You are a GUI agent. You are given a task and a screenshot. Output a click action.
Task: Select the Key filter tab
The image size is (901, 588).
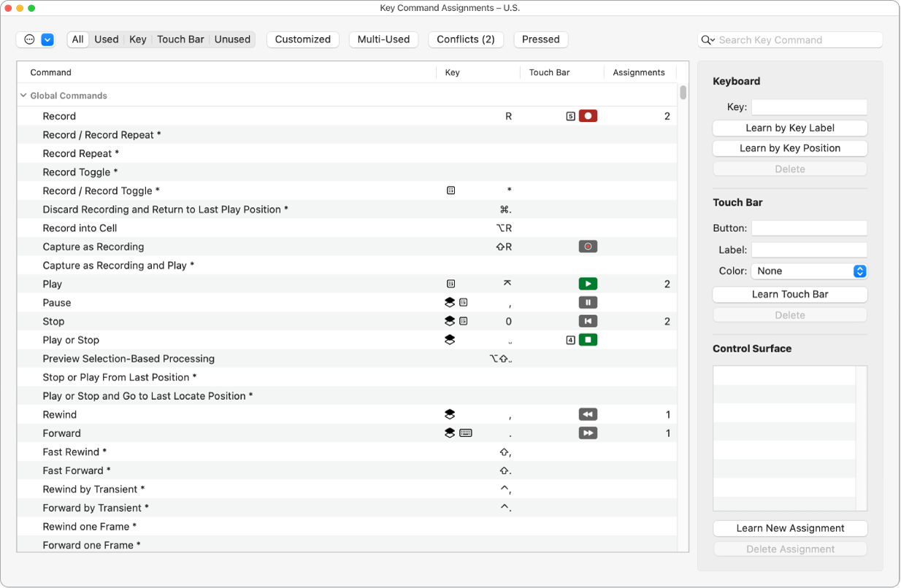click(137, 39)
